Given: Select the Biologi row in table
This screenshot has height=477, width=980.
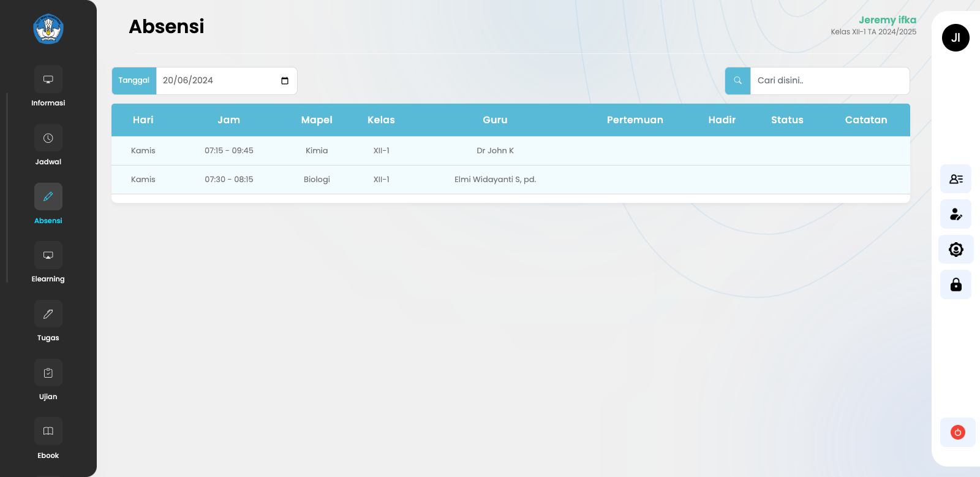Looking at the screenshot, I should click(317, 180).
